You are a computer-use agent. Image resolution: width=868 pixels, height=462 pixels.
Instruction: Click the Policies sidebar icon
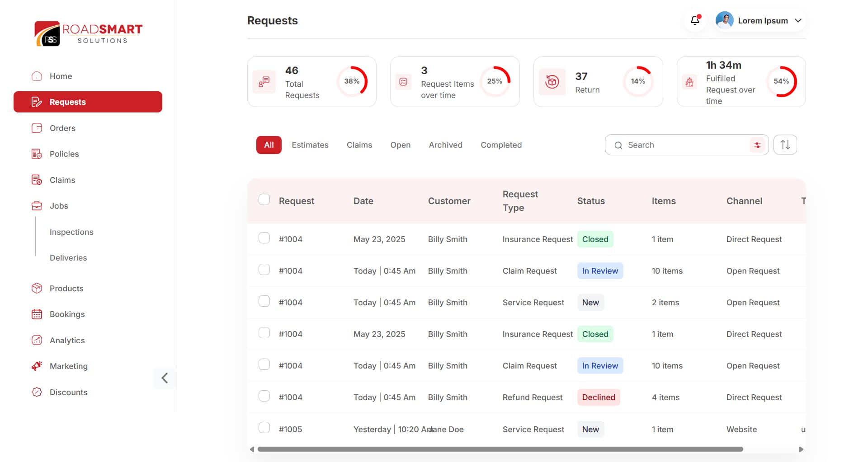click(x=37, y=154)
